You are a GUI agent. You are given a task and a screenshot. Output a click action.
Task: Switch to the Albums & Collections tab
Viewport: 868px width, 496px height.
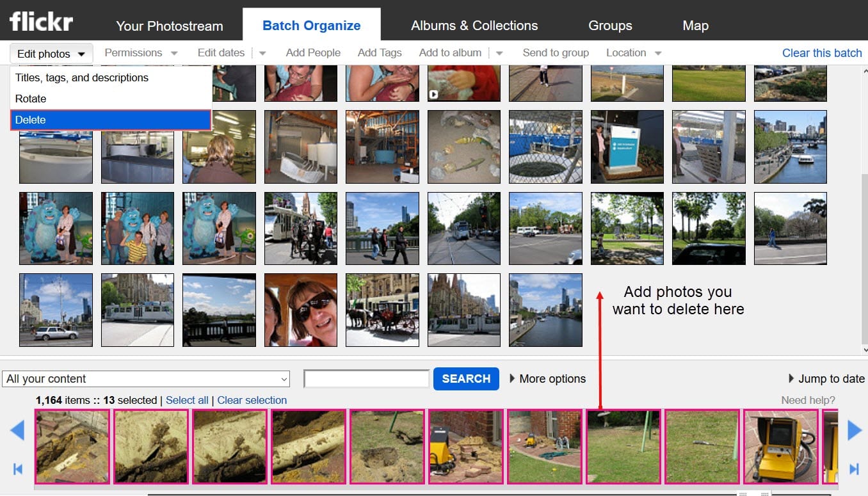(474, 26)
